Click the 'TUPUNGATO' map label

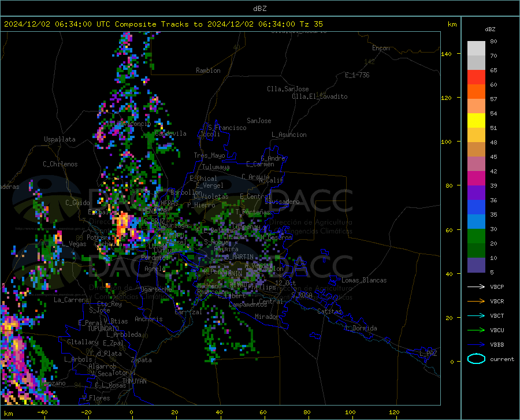click(x=103, y=329)
